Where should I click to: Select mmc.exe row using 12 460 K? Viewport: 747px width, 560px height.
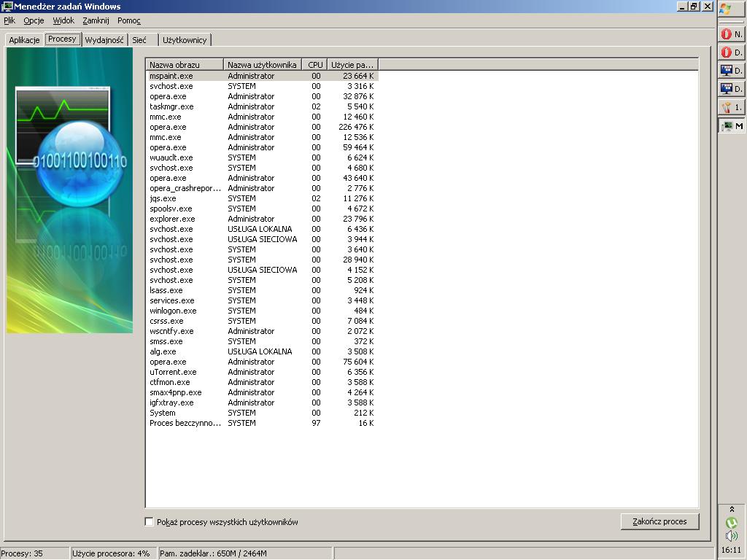[262, 117]
